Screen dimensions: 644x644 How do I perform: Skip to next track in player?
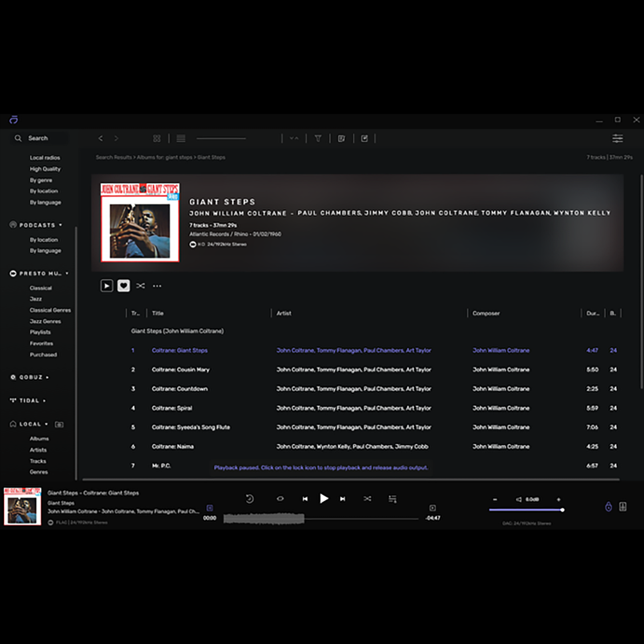342,499
